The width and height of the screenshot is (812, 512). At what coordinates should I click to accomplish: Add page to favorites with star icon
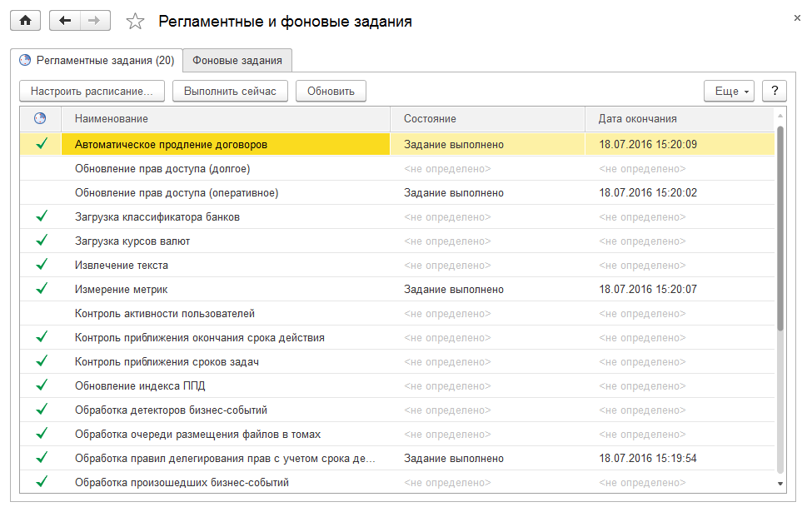click(x=135, y=22)
